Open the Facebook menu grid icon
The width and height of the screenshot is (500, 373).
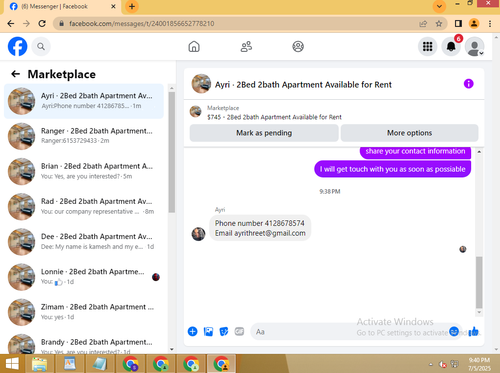tap(427, 46)
